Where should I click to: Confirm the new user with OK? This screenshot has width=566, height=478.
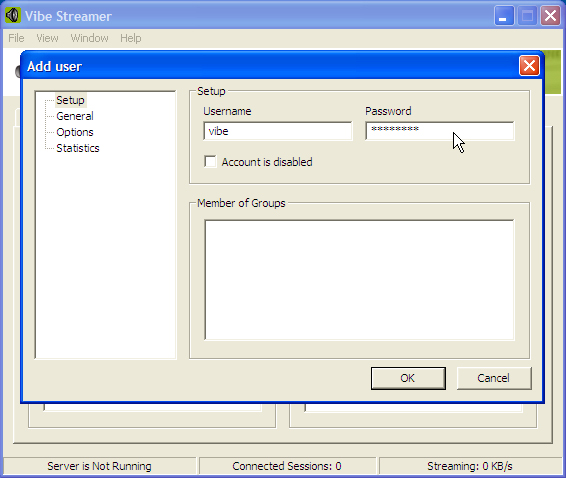coord(408,378)
